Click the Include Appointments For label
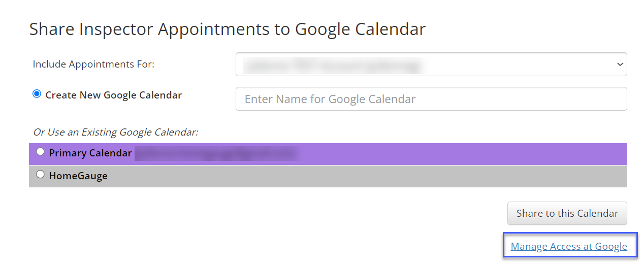 (93, 64)
